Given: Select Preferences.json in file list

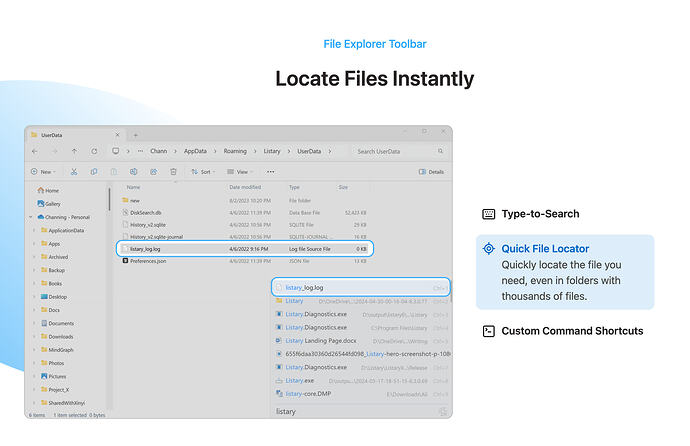Looking at the screenshot, I should (x=244, y=261).
